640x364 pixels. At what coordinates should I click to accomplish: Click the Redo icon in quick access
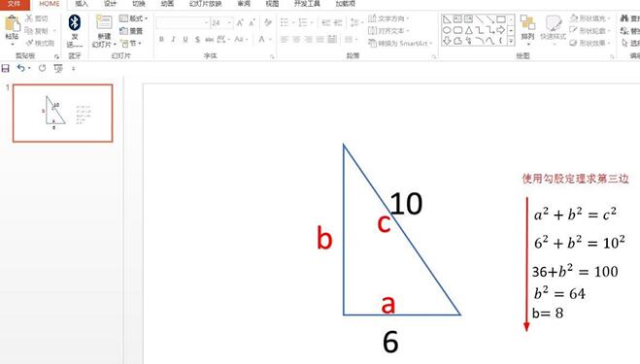point(42,68)
